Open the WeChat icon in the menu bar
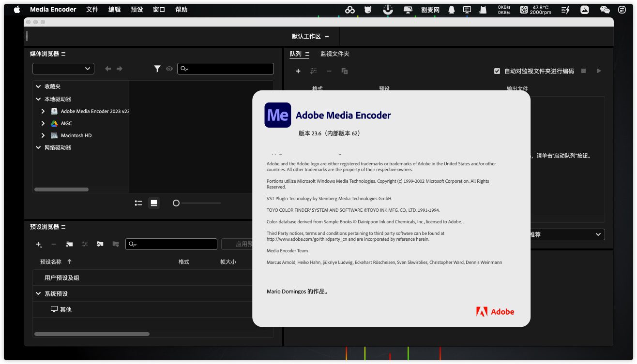The image size is (637, 364). (x=605, y=10)
